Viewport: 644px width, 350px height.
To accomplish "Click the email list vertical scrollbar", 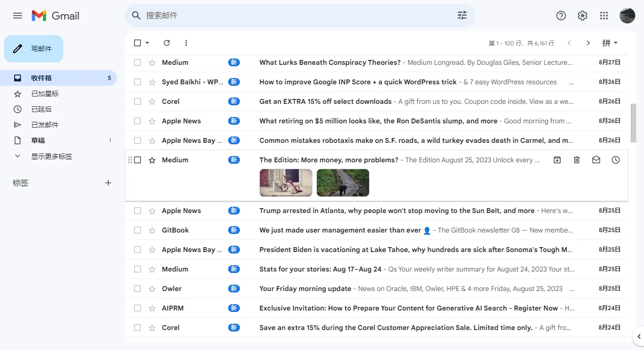I will [x=633, y=123].
